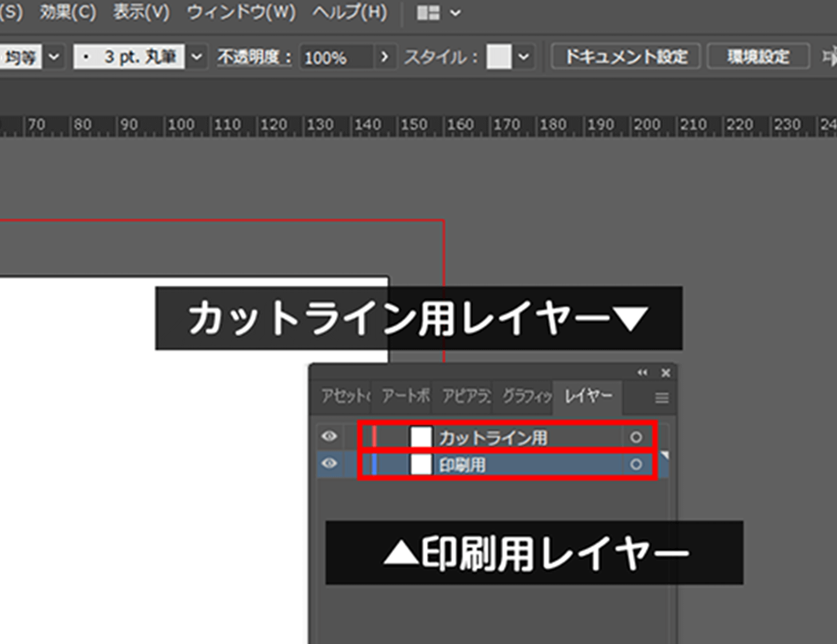Hide the 印刷用 layer

pos(329,464)
